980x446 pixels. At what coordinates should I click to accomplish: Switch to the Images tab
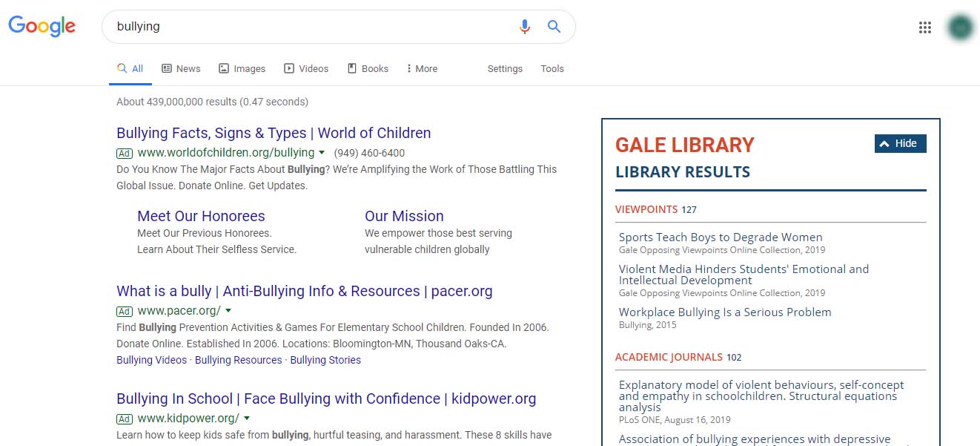click(x=242, y=68)
